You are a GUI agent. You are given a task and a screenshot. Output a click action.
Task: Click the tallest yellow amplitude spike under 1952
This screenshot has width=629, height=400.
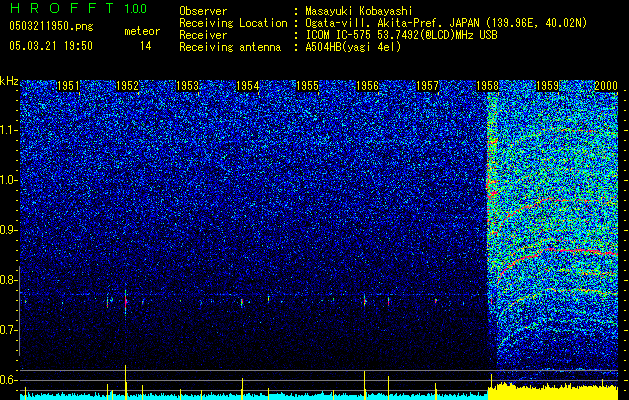point(126,380)
